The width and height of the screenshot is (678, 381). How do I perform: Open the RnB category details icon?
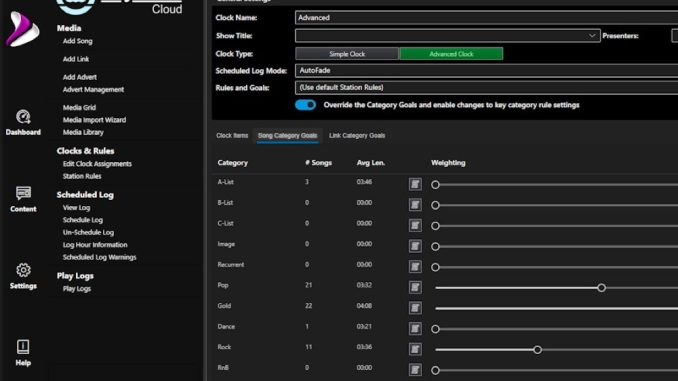[415, 370]
